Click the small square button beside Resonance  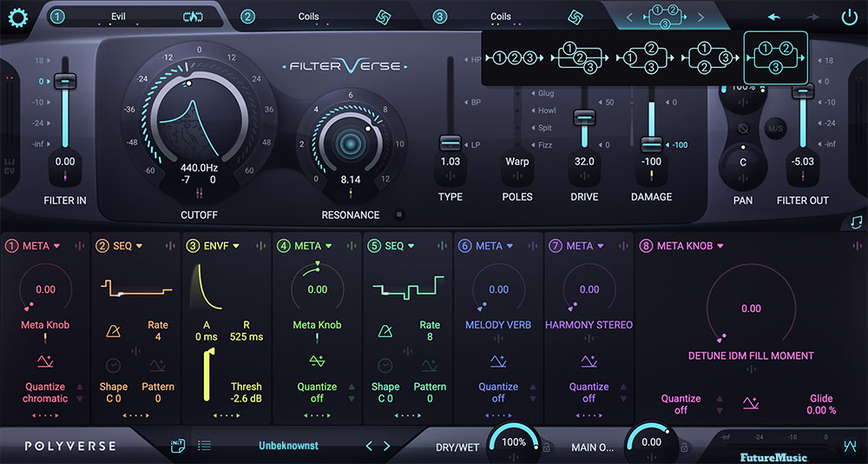coord(400,215)
